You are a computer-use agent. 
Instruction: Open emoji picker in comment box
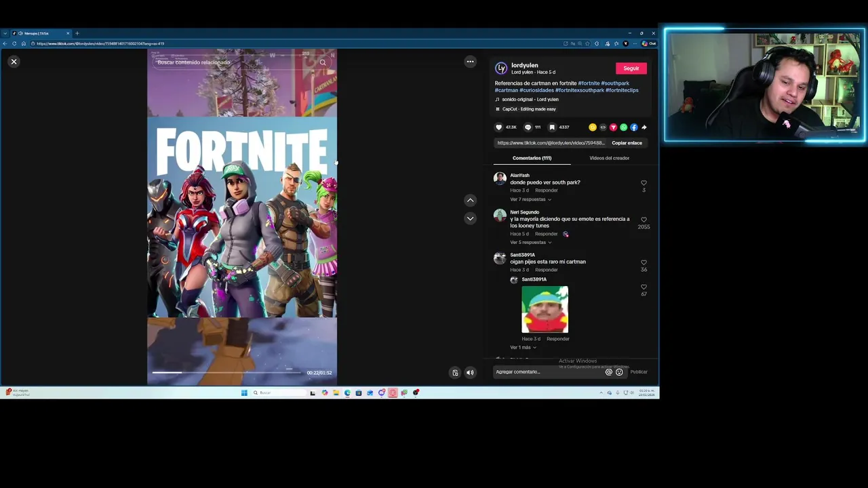pyautogui.click(x=619, y=372)
